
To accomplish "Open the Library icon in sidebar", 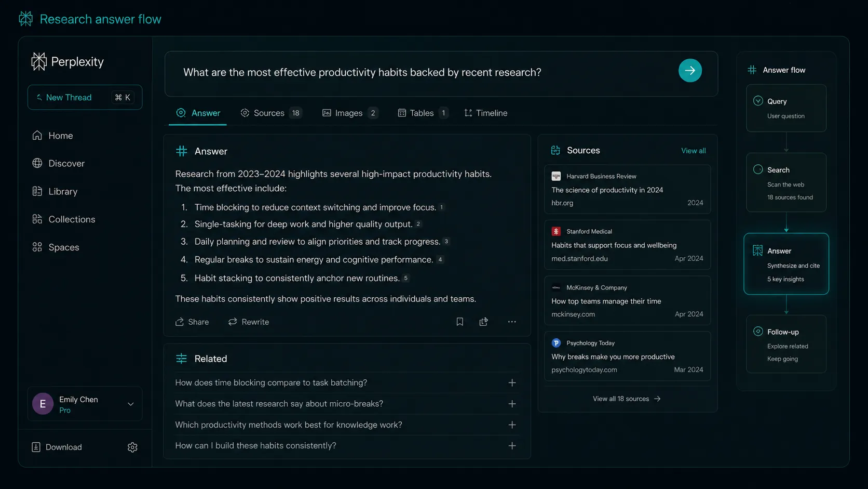I will coord(37,191).
